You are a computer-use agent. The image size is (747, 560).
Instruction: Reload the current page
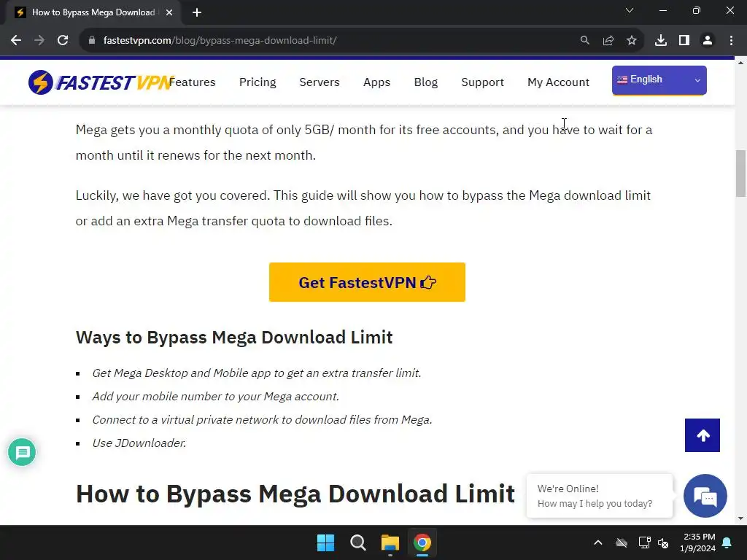coord(63,41)
